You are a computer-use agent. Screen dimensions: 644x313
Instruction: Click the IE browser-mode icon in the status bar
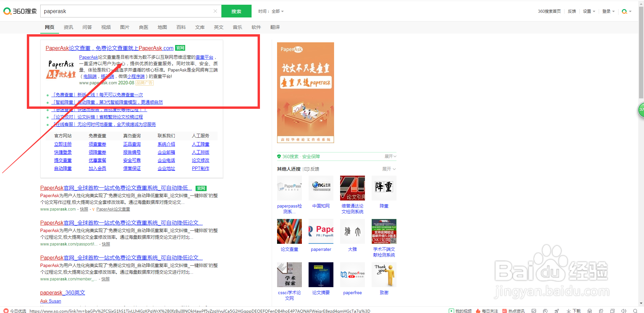[x=601, y=311]
